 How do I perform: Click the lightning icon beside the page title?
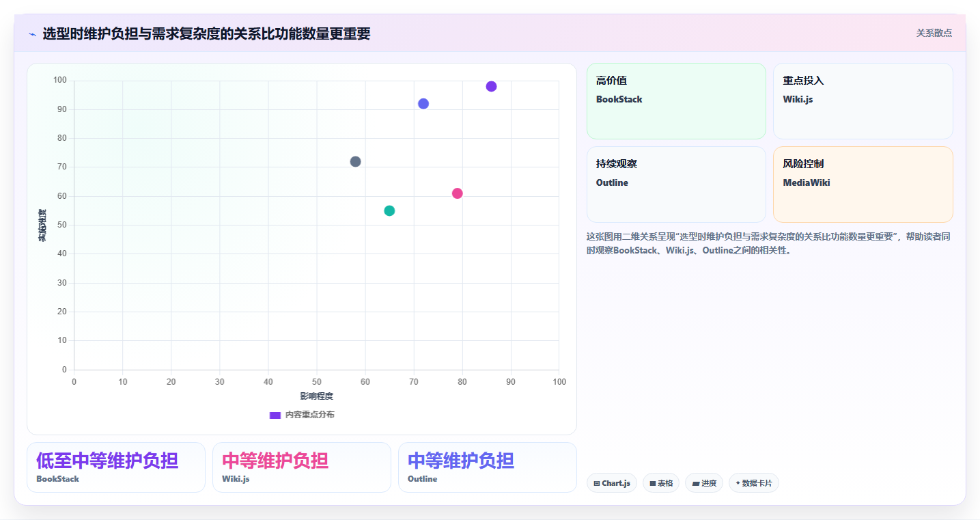point(32,33)
